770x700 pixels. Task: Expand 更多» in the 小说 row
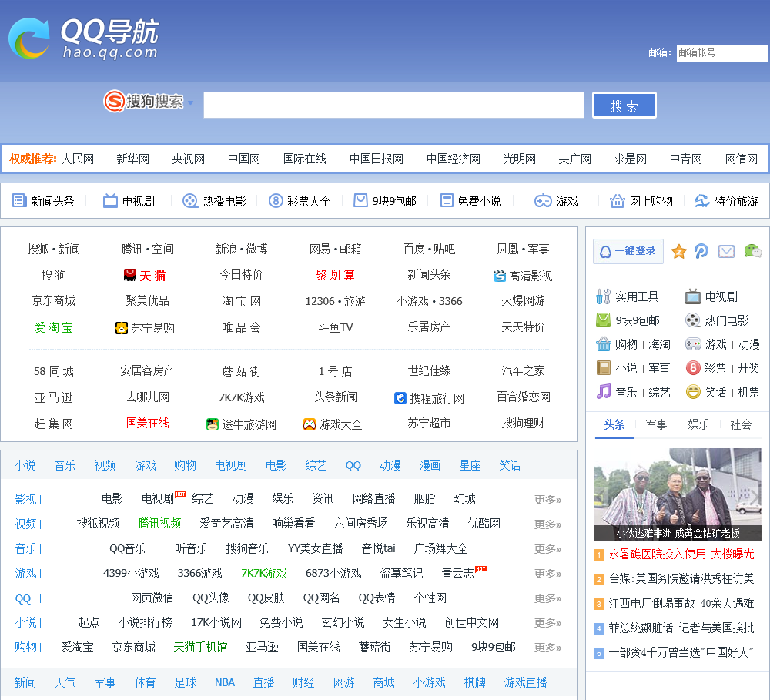(x=547, y=623)
